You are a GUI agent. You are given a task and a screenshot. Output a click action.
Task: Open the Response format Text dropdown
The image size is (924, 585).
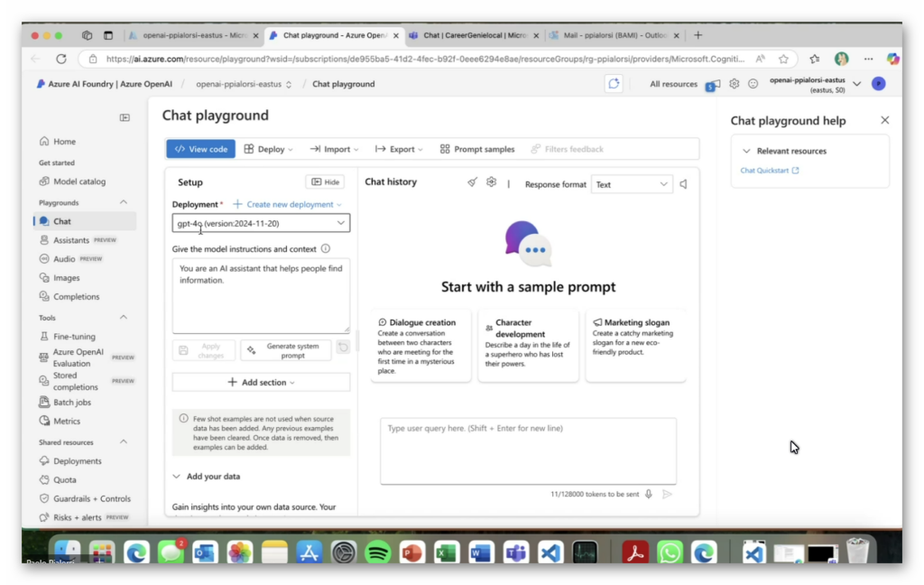(x=632, y=184)
